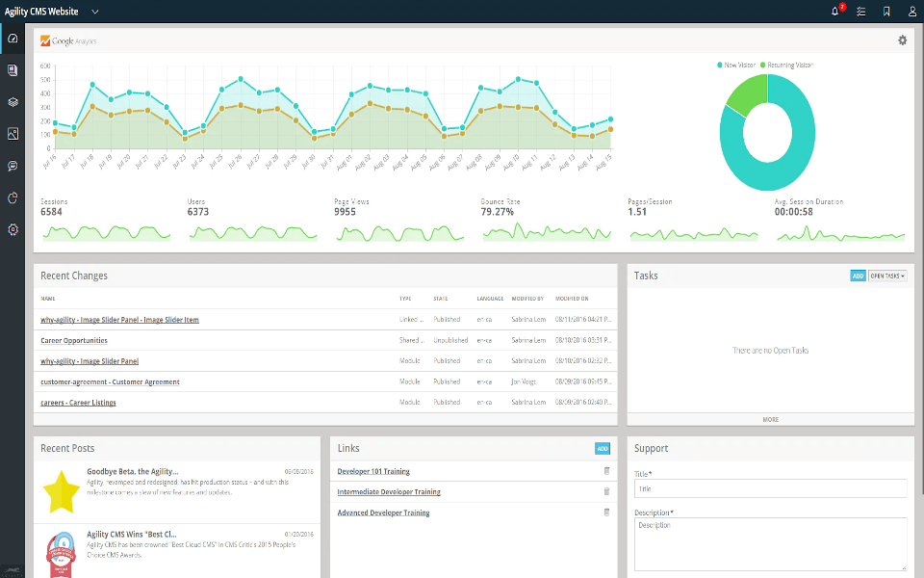This screenshot has height=578, width=924.
Task: Toggle New Visitor legend item
Action: [x=736, y=65]
